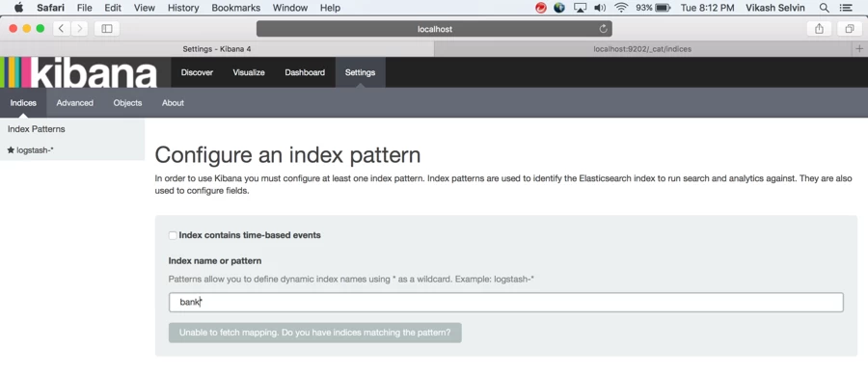Open the AirPlay display menu icon
This screenshot has height=375, width=868.
pos(580,8)
